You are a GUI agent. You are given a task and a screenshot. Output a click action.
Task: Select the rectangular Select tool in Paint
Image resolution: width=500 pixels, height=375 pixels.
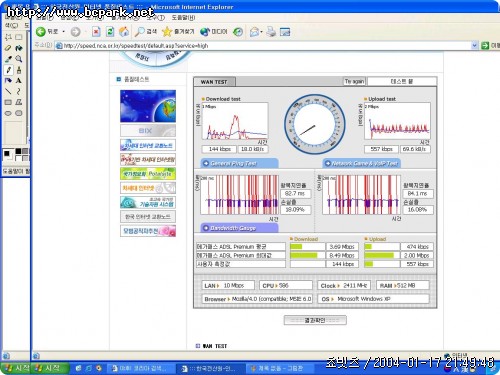[19, 37]
